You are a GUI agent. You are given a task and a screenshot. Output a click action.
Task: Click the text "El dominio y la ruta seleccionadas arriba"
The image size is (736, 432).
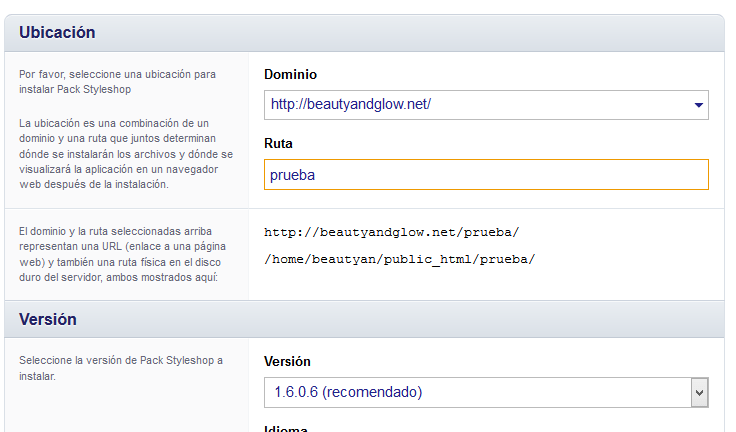(115, 231)
